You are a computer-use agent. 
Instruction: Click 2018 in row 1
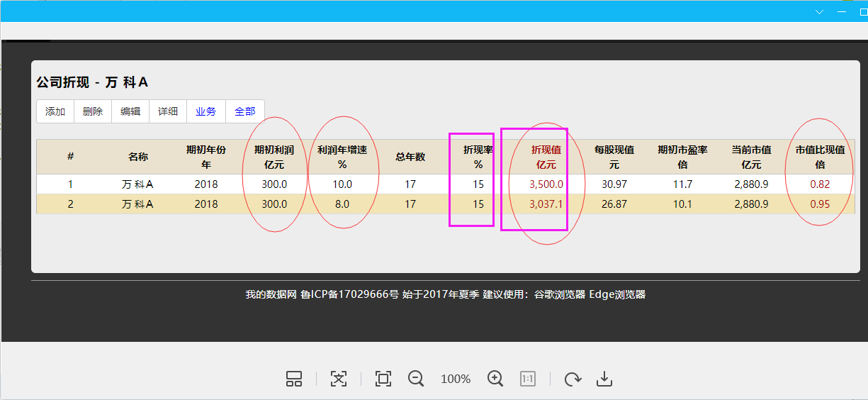206,184
